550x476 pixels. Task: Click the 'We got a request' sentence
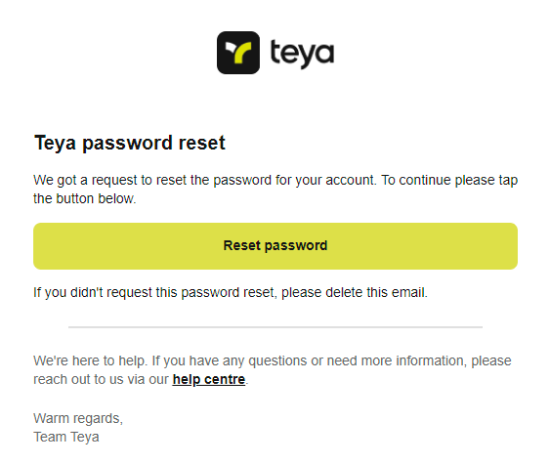tap(205, 180)
